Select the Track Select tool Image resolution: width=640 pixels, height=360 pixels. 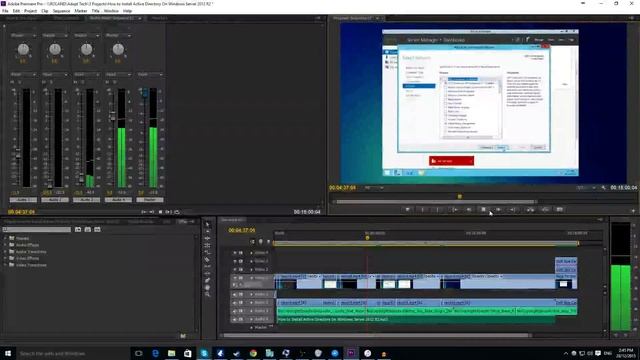tap(207, 231)
